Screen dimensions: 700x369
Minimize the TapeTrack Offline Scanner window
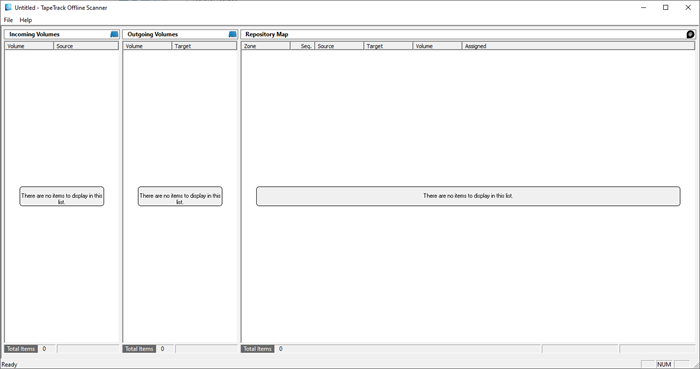point(644,8)
